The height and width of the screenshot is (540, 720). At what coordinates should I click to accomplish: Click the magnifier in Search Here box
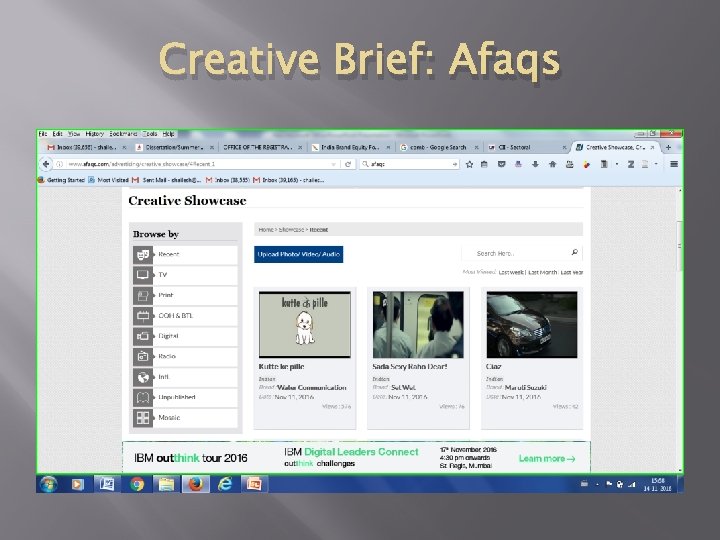(x=574, y=253)
